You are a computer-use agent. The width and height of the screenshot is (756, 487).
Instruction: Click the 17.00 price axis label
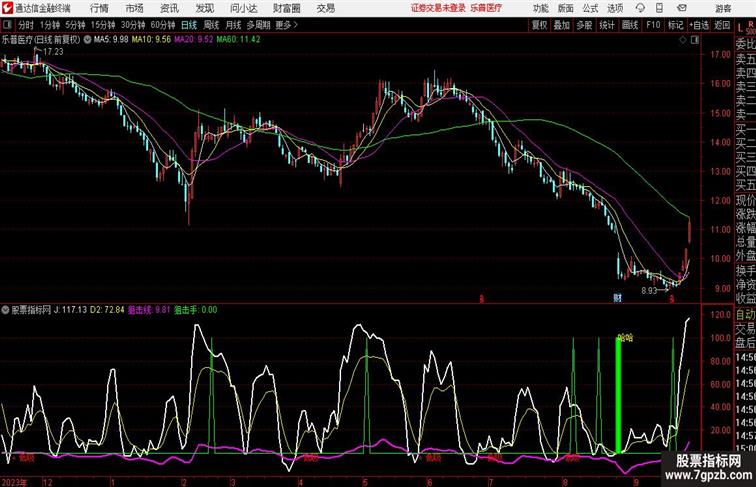pos(720,54)
